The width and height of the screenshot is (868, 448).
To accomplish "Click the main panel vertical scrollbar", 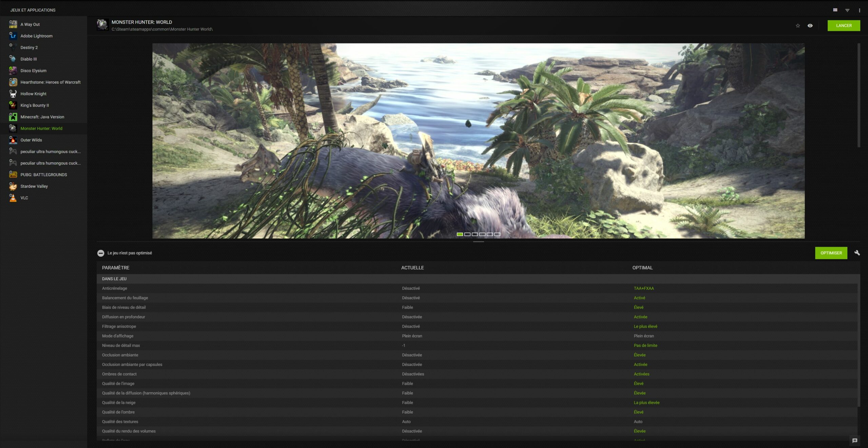I will (859, 95).
